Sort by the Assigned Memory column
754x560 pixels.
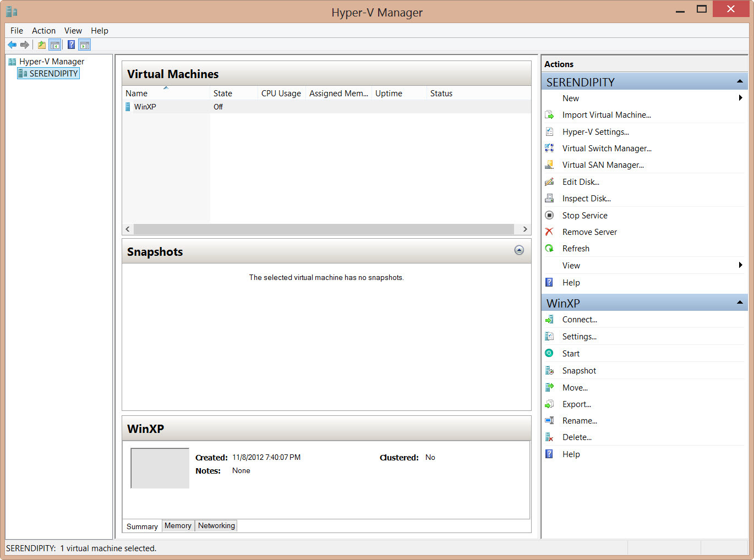pyautogui.click(x=338, y=94)
